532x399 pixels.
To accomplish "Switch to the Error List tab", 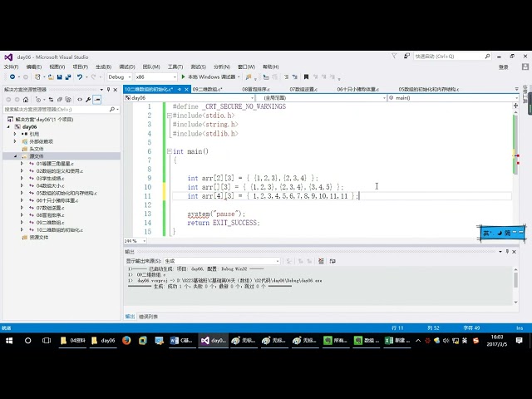I will [x=148, y=317].
